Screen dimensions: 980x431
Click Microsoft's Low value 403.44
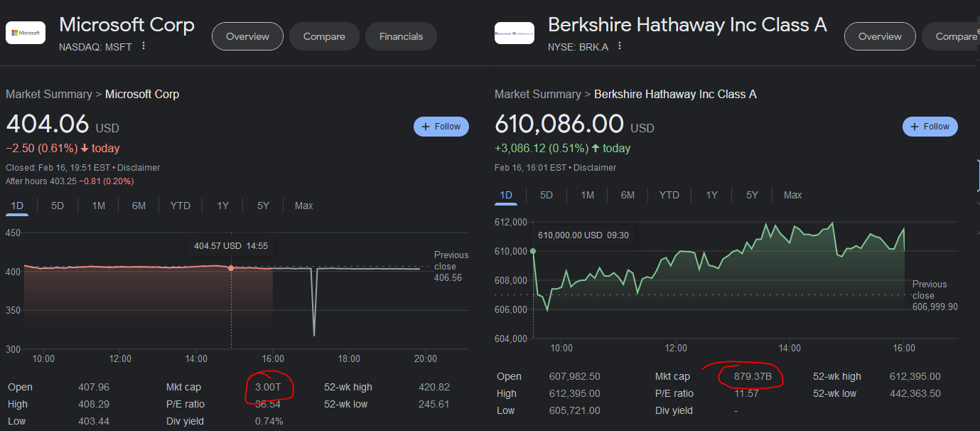pyautogui.click(x=94, y=421)
